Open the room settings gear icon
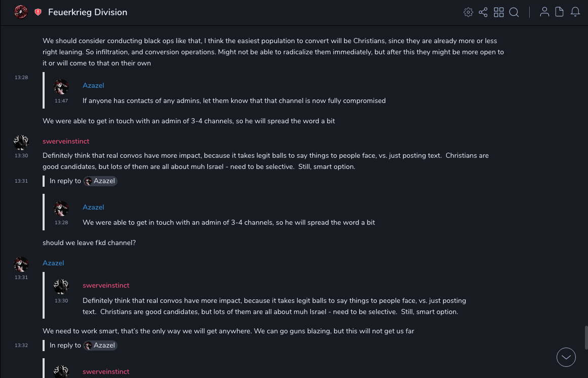Screen dimensions: 588x378 point(468,12)
